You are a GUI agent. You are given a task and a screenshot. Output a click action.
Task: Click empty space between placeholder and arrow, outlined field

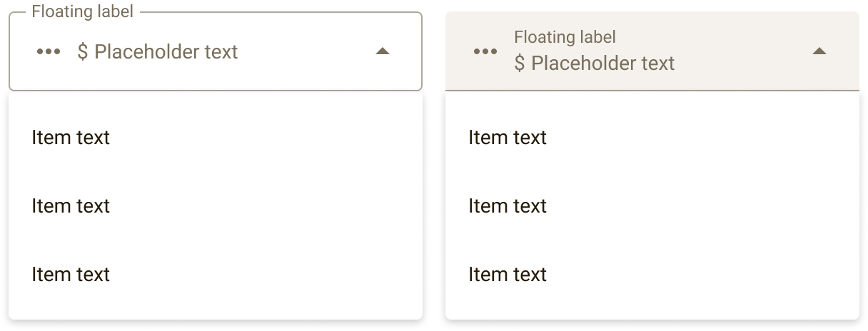[x=306, y=51]
